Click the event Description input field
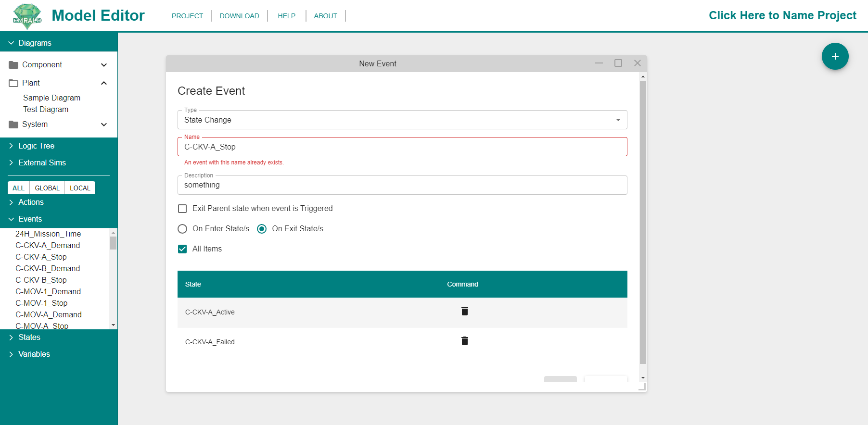Screen dimensions: 868x425 pyautogui.click(x=402, y=185)
